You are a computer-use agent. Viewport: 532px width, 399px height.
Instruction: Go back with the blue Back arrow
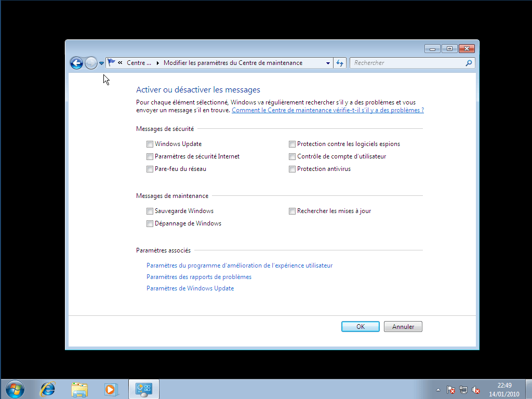click(x=76, y=63)
